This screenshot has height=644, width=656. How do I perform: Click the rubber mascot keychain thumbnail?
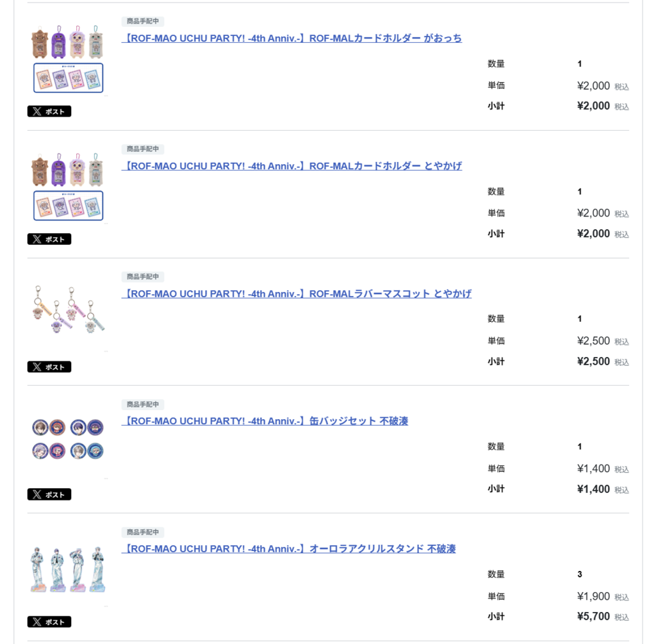[x=68, y=311]
